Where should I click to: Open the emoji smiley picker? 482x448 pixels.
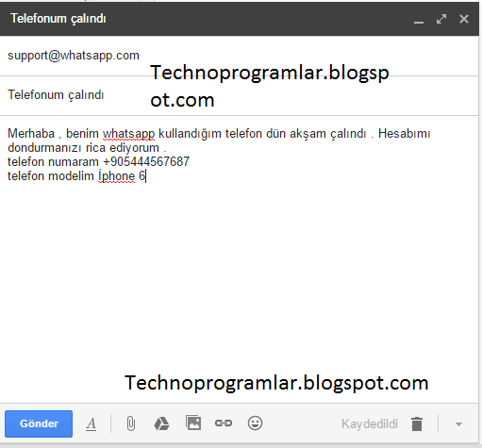(x=255, y=423)
